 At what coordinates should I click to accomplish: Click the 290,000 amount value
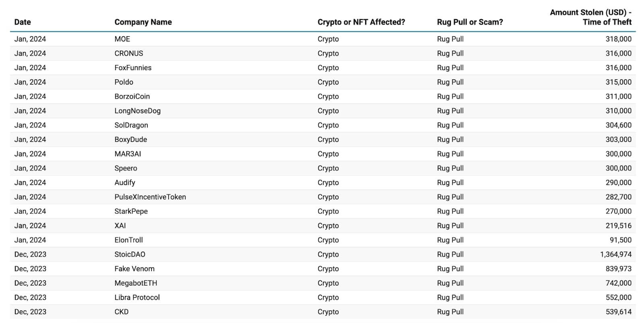tap(619, 183)
